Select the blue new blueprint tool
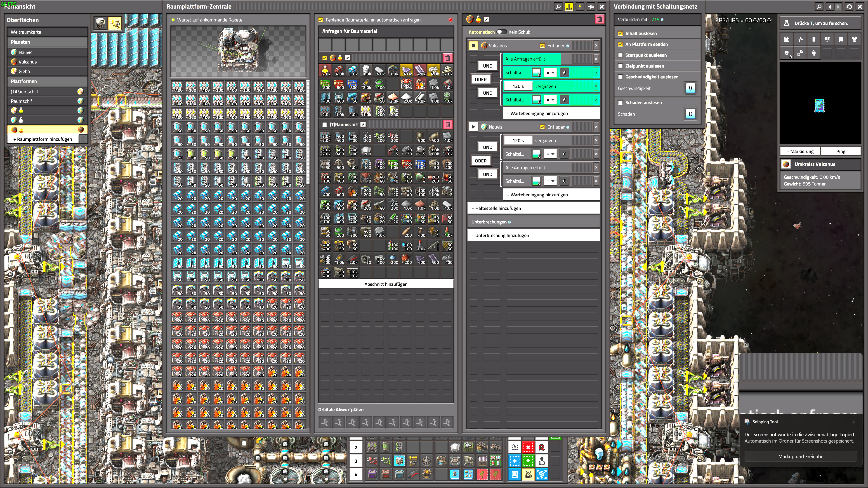Screen dimensions: 868x488 514,461
